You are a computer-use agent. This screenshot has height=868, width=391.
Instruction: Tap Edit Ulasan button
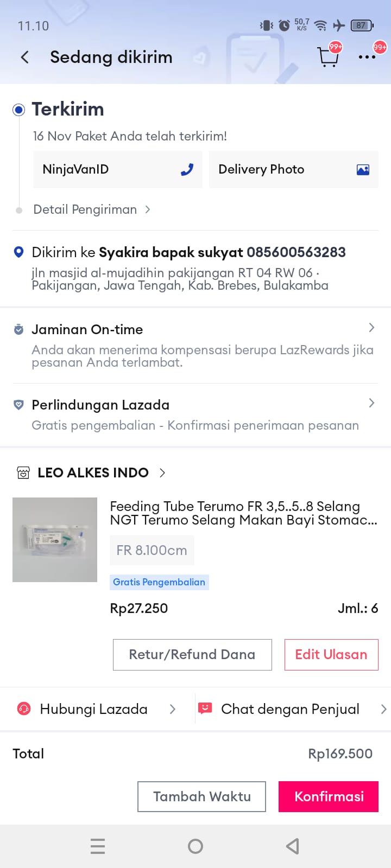click(x=331, y=655)
